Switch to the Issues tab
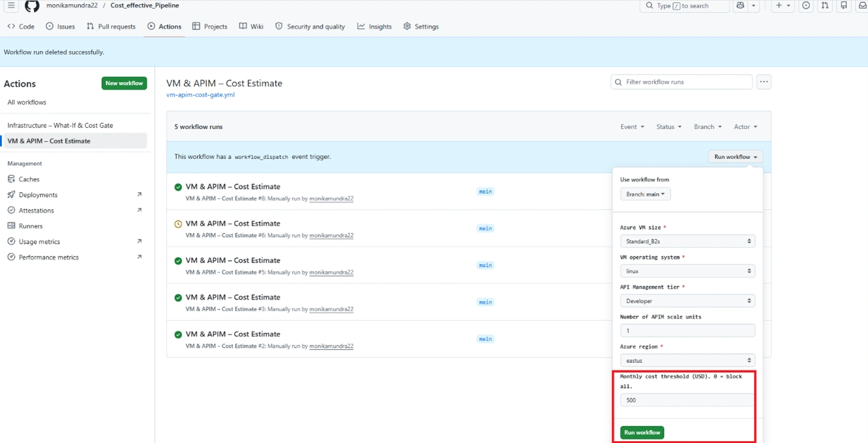The height and width of the screenshot is (443, 868). tap(60, 27)
